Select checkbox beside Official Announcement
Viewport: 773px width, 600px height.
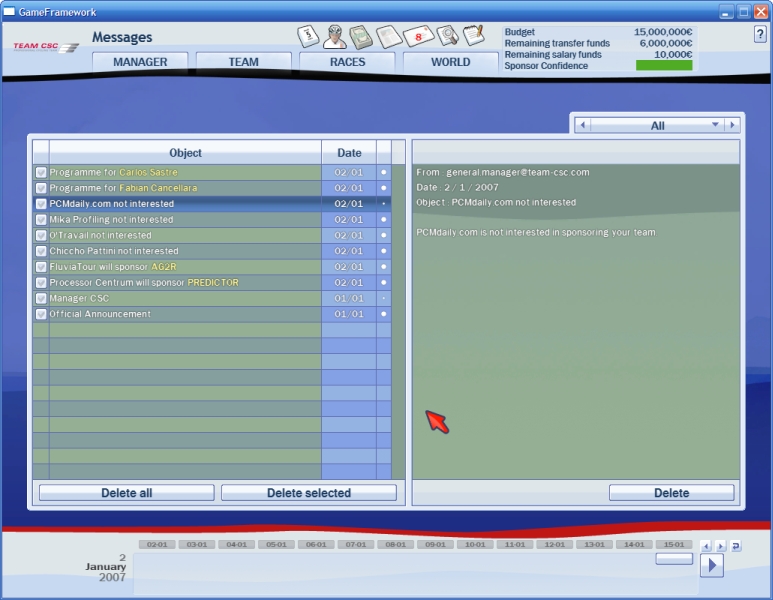[x=41, y=315]
